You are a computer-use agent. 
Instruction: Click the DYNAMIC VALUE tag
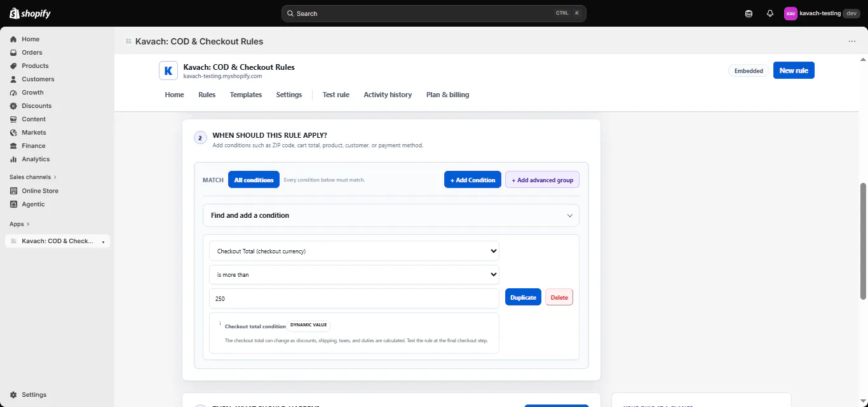(308, 325)
